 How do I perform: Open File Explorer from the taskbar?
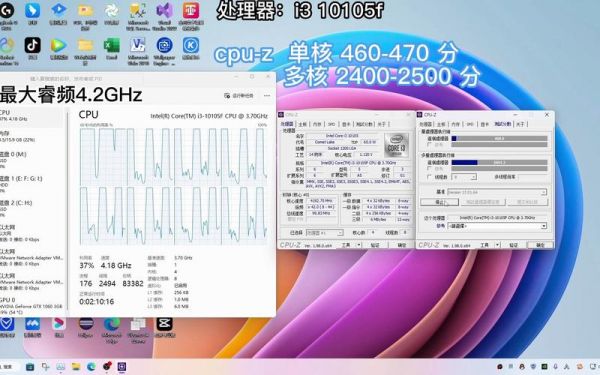coord(76,367)
